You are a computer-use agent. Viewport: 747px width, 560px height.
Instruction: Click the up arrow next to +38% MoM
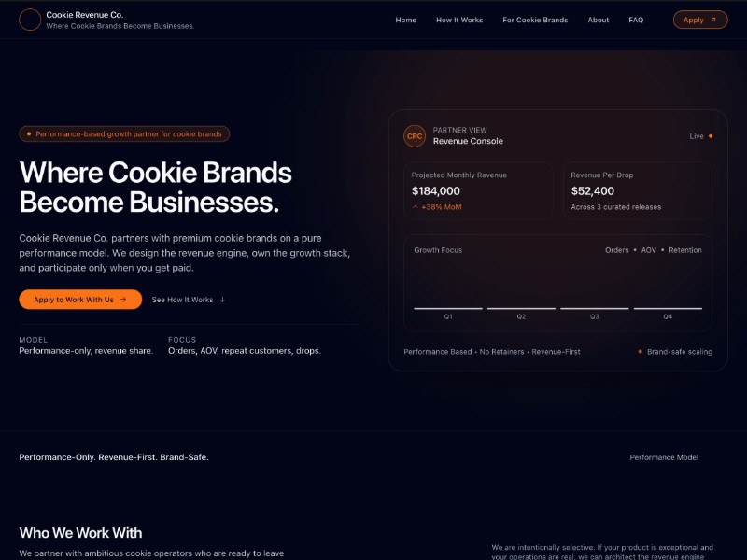(x=416, y=207)
